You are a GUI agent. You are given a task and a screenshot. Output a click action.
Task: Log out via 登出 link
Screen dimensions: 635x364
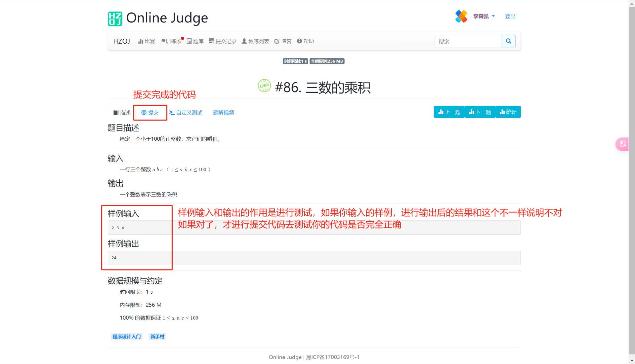click(x=510, y=16)
